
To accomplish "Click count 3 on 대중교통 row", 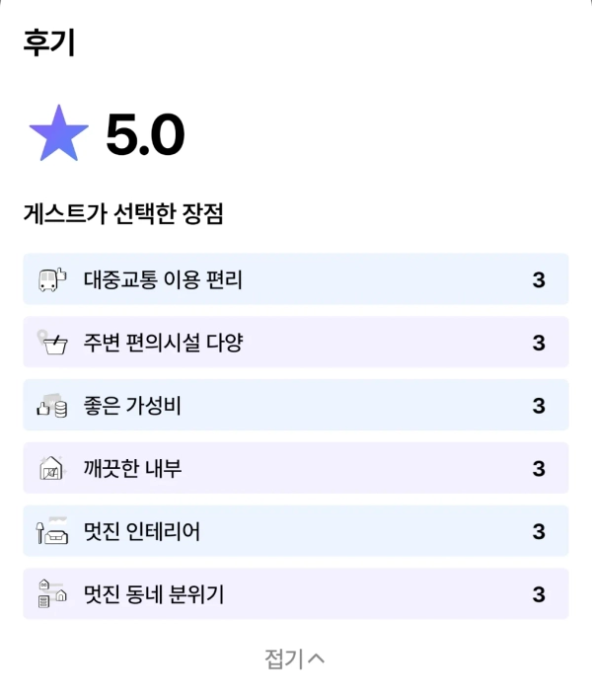I will click(539, 280).
